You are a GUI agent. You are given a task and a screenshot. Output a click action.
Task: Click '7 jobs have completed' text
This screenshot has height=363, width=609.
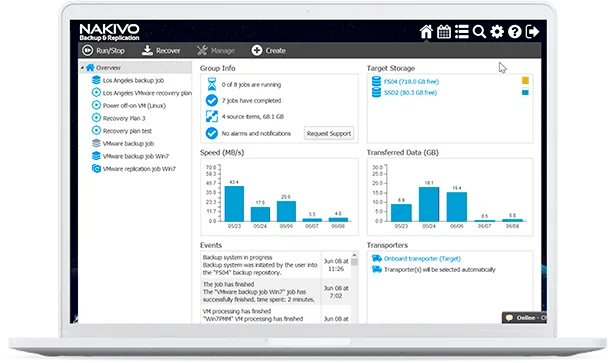[x=251, y=101]
